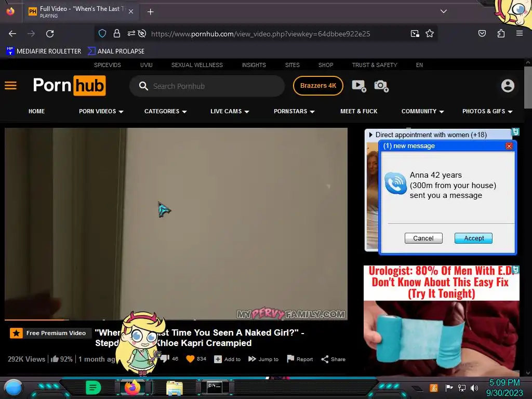Favorite the video with the heart
This screenshot has width=532, height=399.
pyautogui.click(x=190, y=358)
